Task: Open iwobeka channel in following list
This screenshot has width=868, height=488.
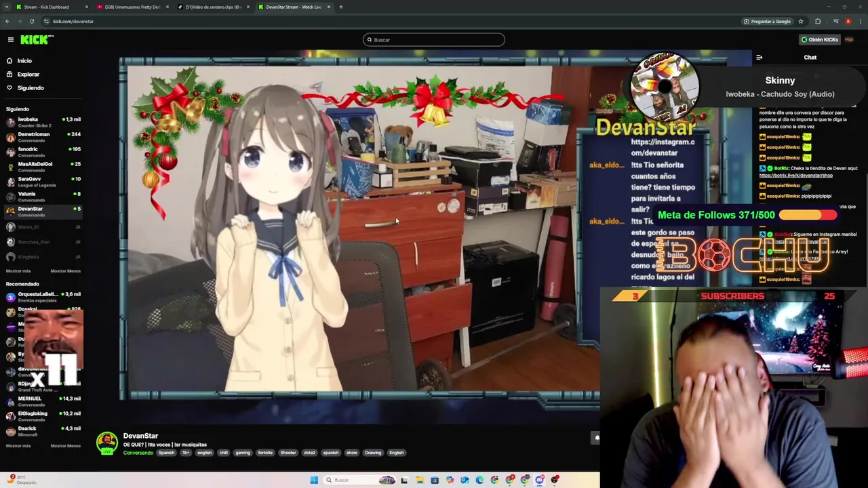Action: coord(43,122)
